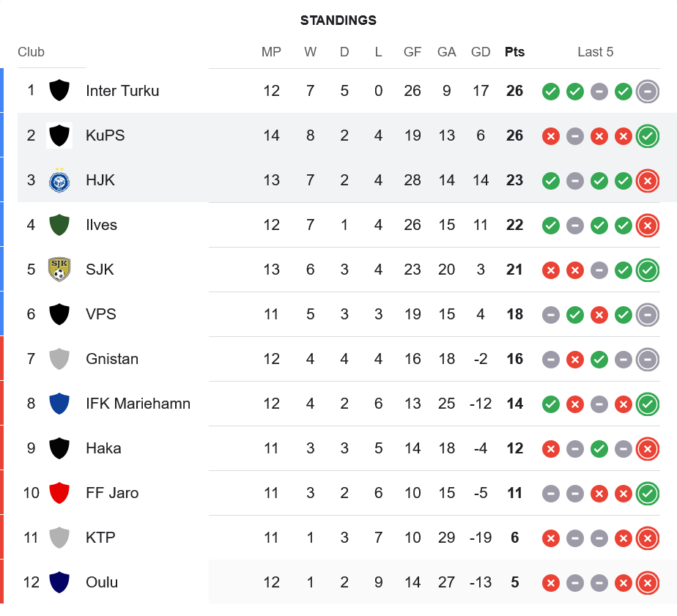677x616 pixels.
Task: Click the navy Oulu shield crest
Action: click(59, 582)
